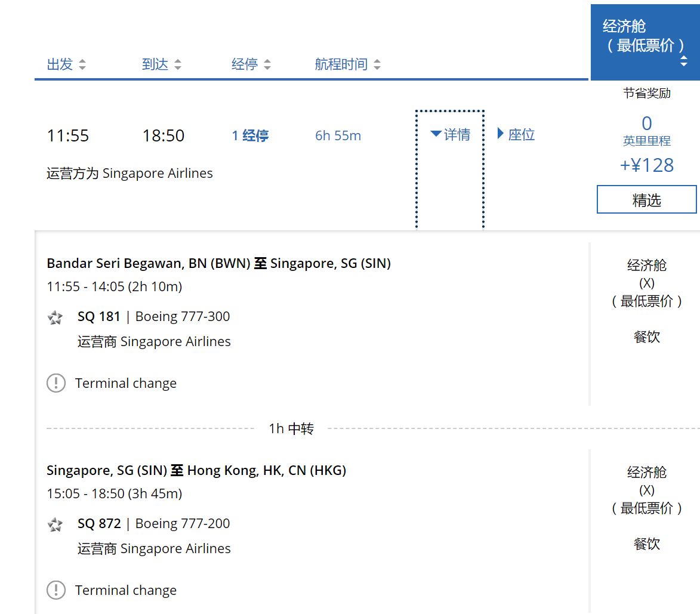Open the 1 经停 stop link
Viewport: 700px width, 614px height.
pos(250,135)
